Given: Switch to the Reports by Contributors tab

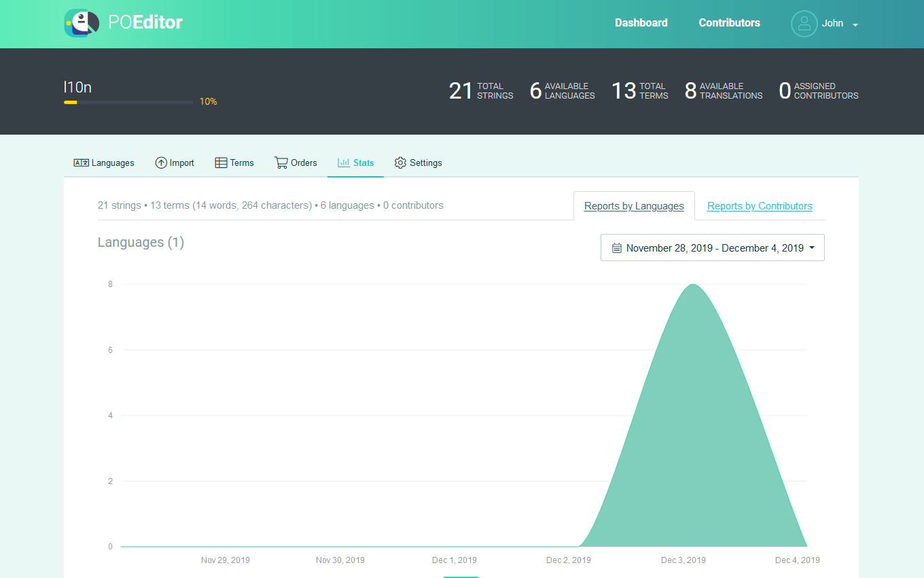Looking at the screenshot, I should pos(759,205).
